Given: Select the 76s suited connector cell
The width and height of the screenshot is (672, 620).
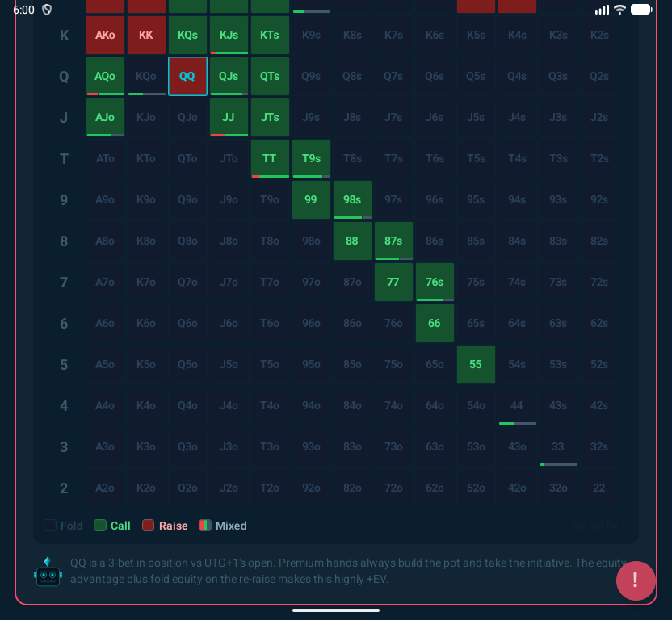Looking at the screenshot, I should 435,283.
